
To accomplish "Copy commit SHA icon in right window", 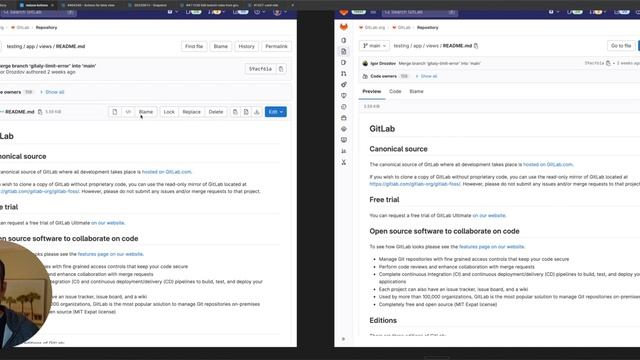I will point(608,63).
